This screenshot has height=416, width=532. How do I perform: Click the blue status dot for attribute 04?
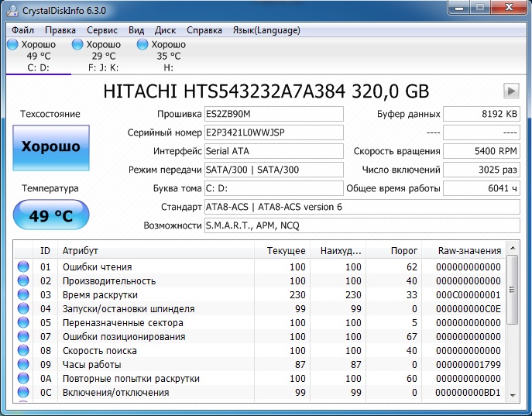[23, 308]
